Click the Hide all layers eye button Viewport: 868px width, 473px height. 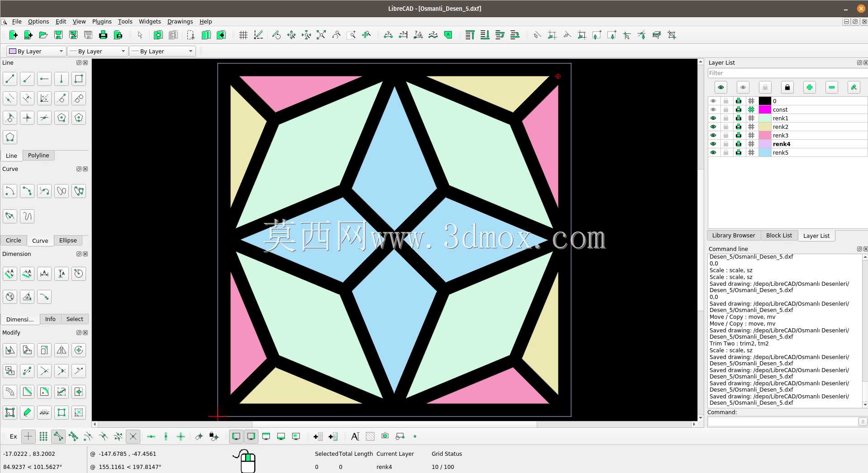pyautogui.click(x=743, y=87)
